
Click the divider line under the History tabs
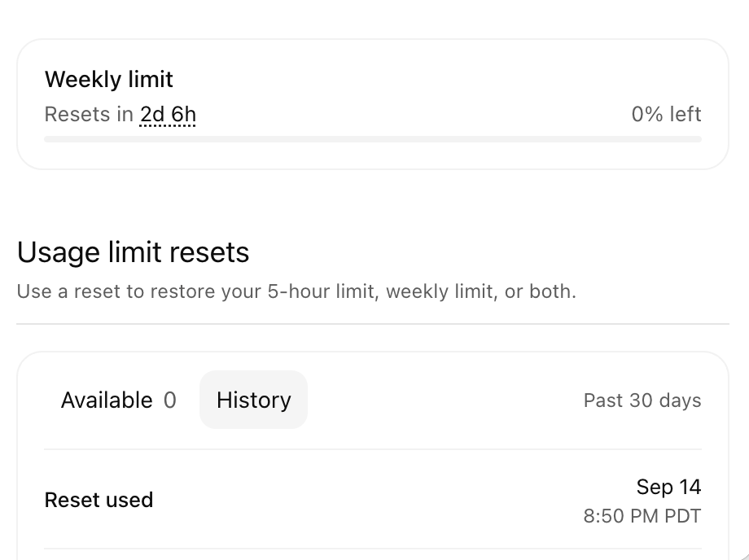pyautogui.click(x=373, y=449)
